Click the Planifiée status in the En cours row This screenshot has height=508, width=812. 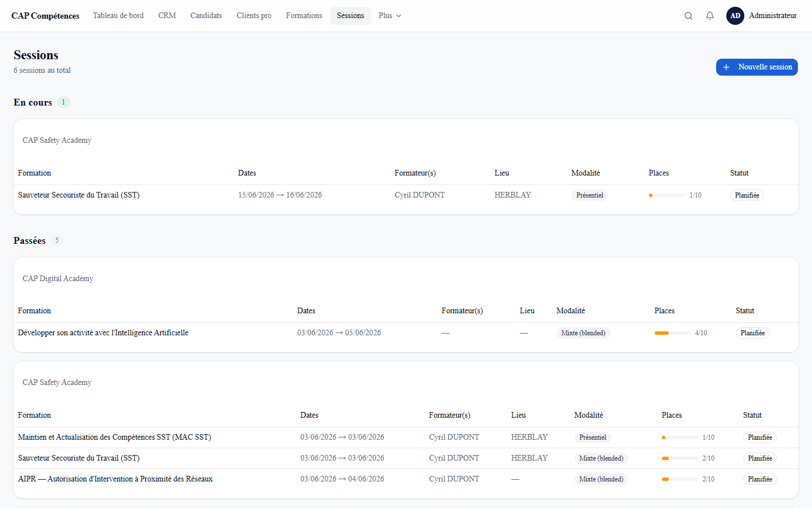pos(747,195)
